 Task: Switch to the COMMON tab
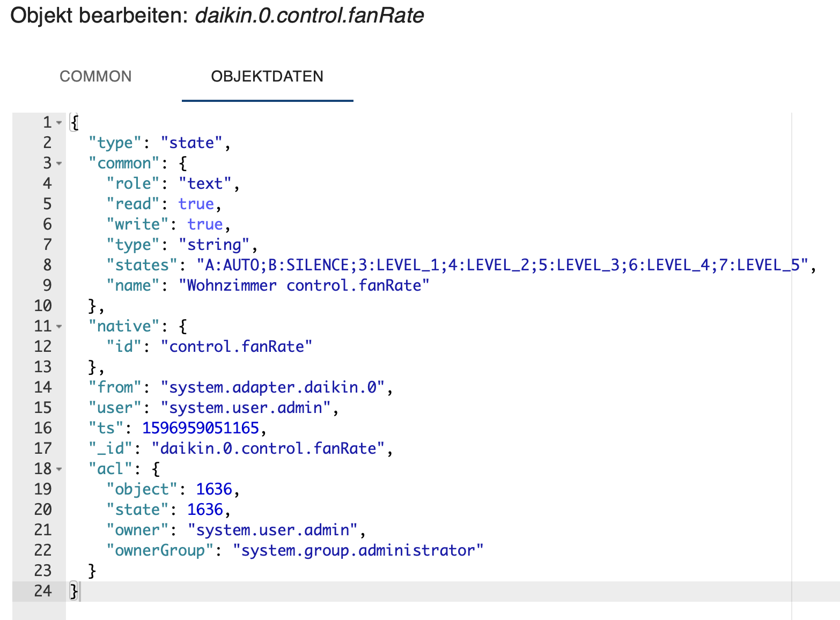click(x=95, y=76)
